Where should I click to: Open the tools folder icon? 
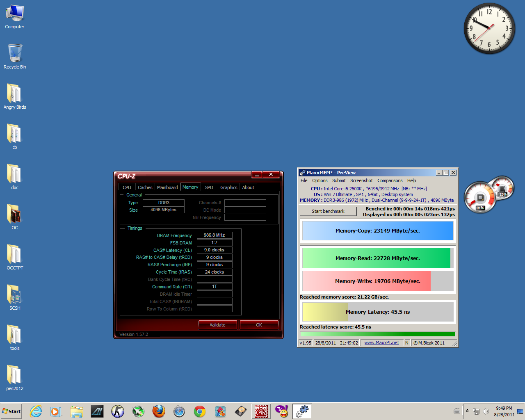coord(15,338)
